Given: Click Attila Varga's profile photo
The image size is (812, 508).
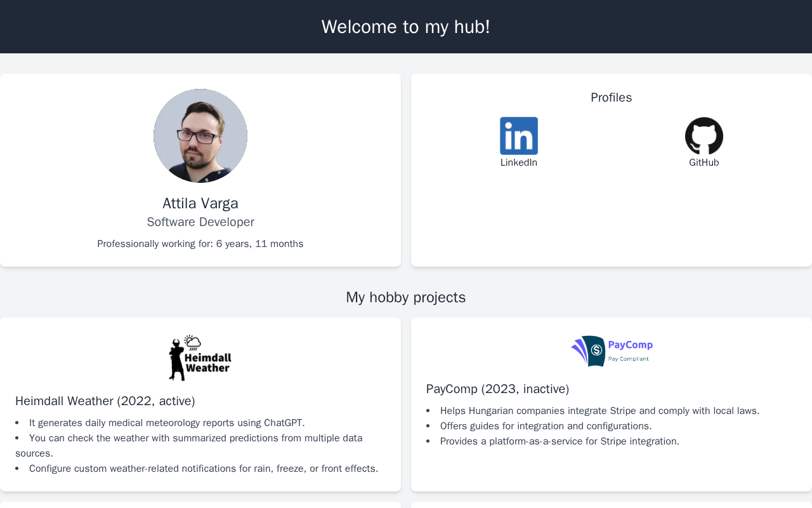Looking at the screenshot, I should pos(200,136).
